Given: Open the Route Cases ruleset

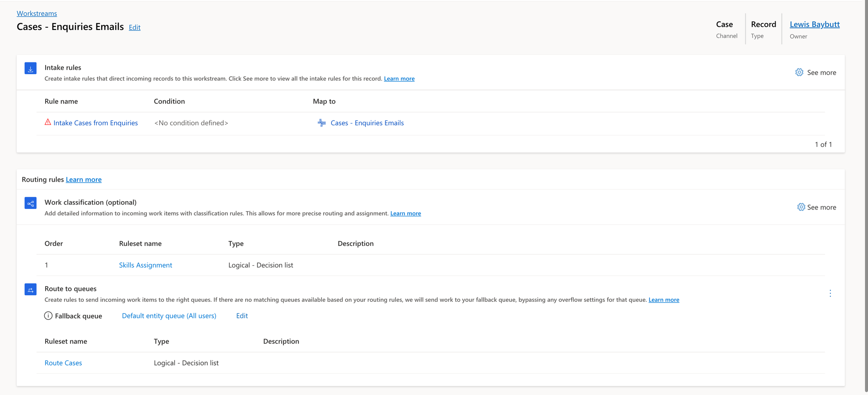Looking at the screenshot, I should (x=63, y=363).
